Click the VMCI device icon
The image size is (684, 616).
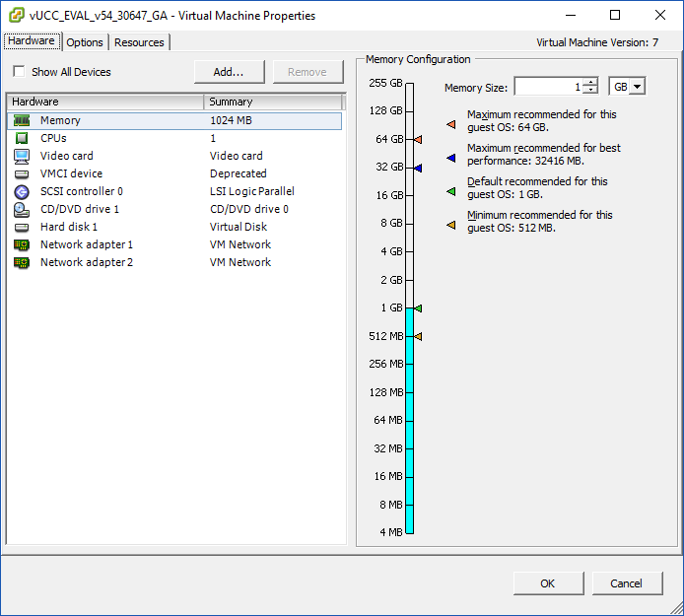point(22,174)
